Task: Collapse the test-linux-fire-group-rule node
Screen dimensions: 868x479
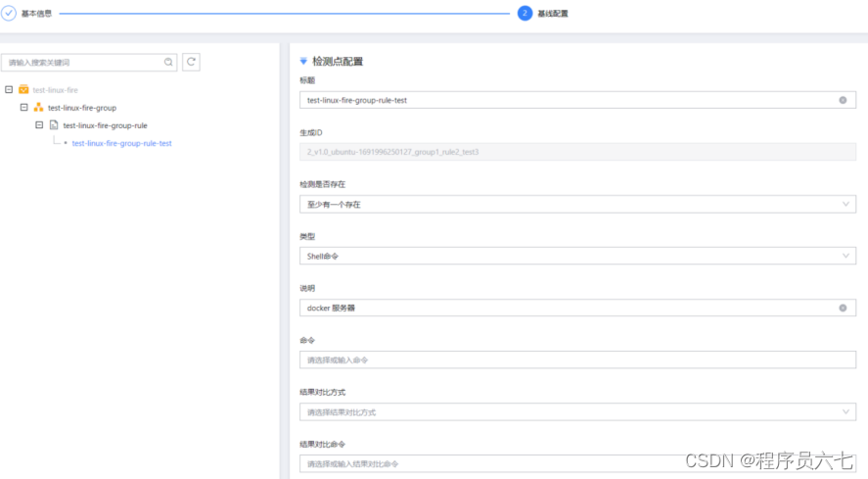Action: point(39,124)
